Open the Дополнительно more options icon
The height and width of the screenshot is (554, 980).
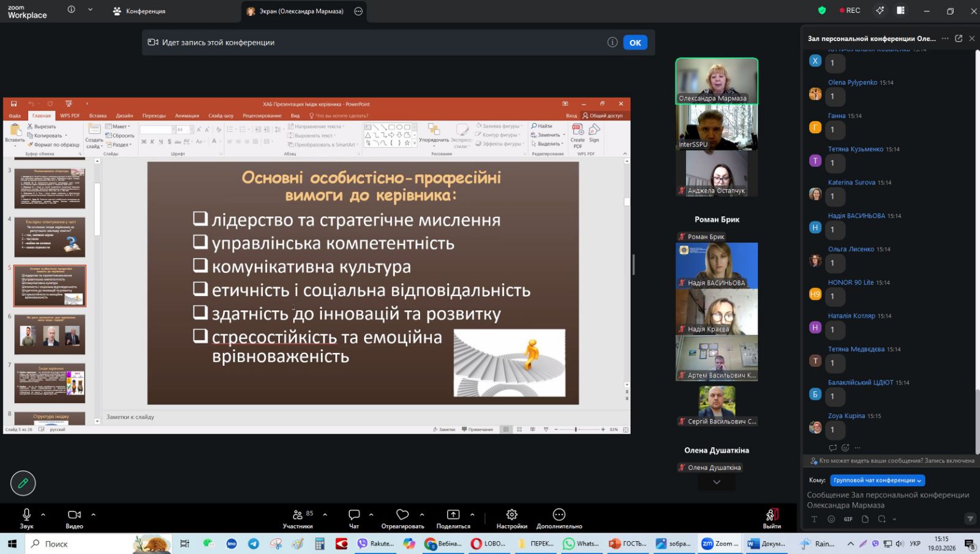point(559,515)
